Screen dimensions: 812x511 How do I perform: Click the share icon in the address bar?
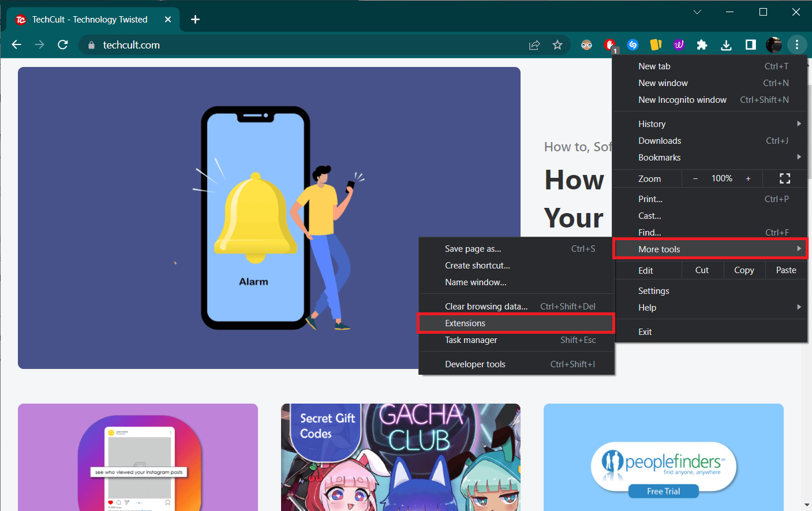(534, 44)
